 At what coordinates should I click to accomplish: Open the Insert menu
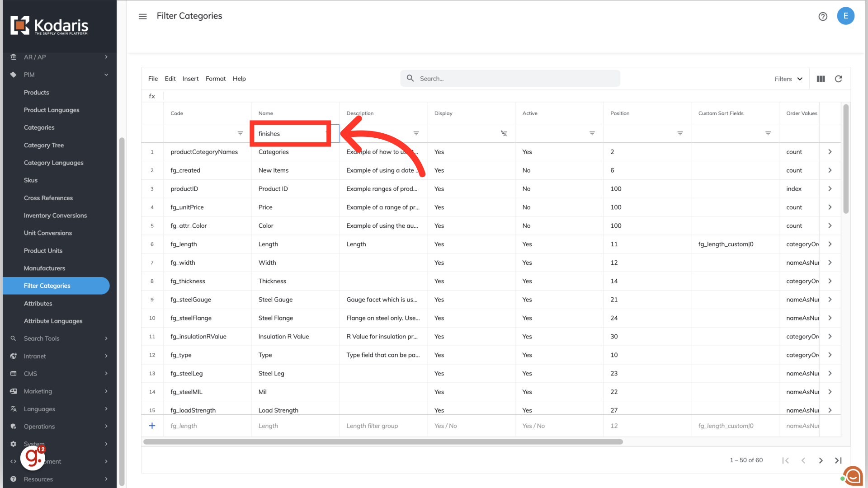[190, 79]
